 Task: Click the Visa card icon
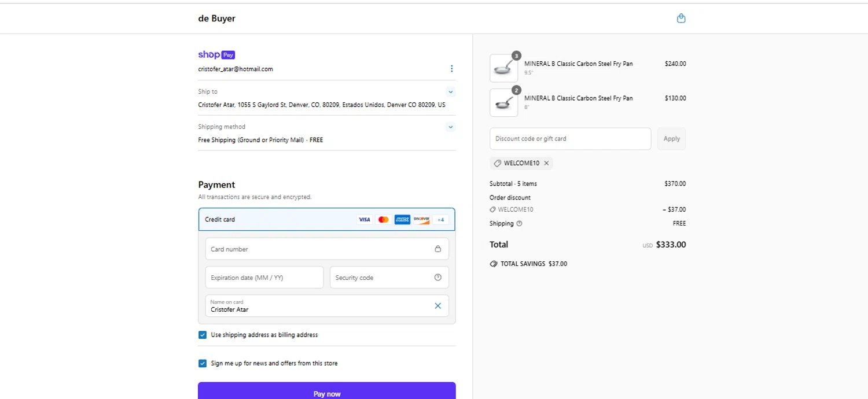point(364,220)
